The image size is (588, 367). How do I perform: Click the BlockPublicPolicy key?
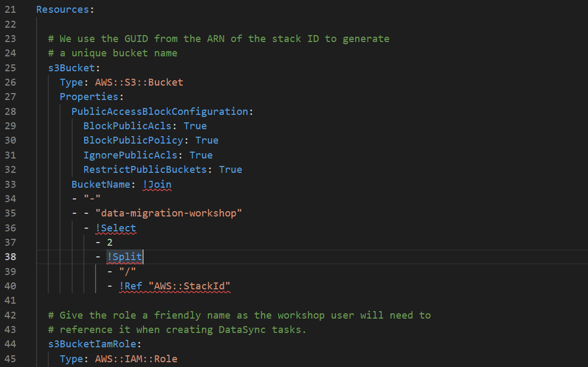pyautogui.click(x=133, y=140)
